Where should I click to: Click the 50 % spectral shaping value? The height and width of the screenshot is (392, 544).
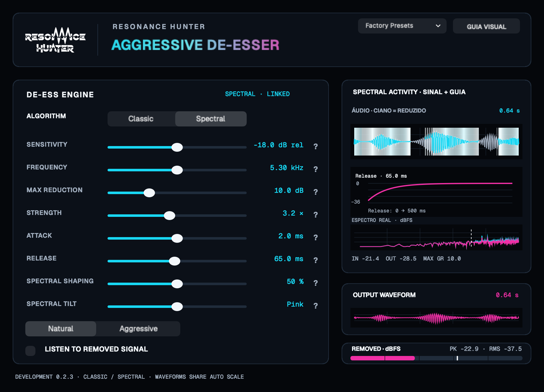click(x=295, y=281)
